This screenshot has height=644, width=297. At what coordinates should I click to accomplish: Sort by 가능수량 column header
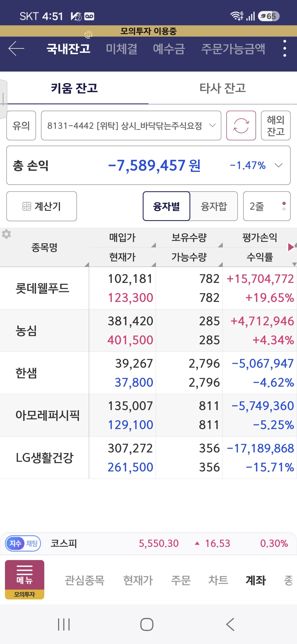pyautogui.click(x=189, y=257)
